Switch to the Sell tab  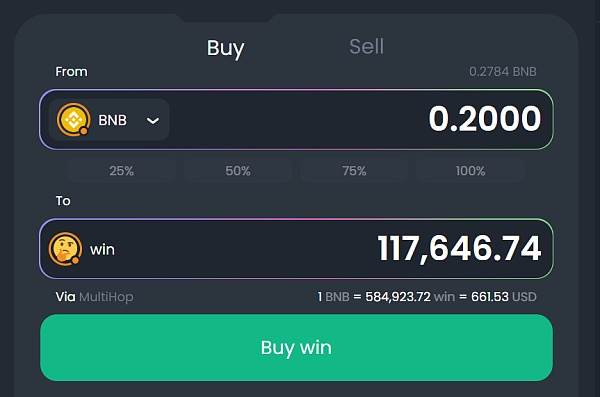click(366, 47)
